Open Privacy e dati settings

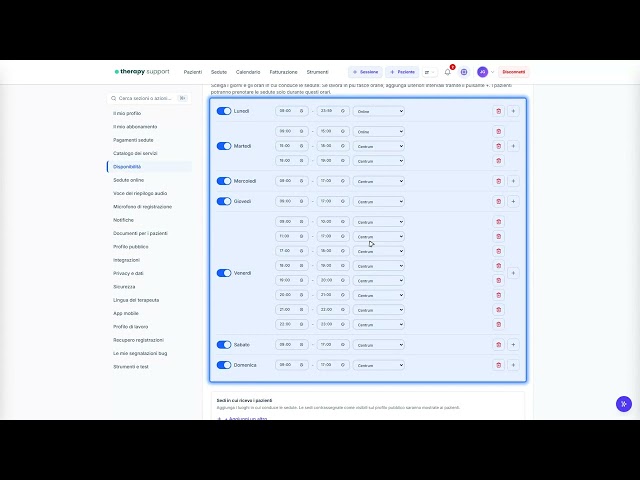128,273
